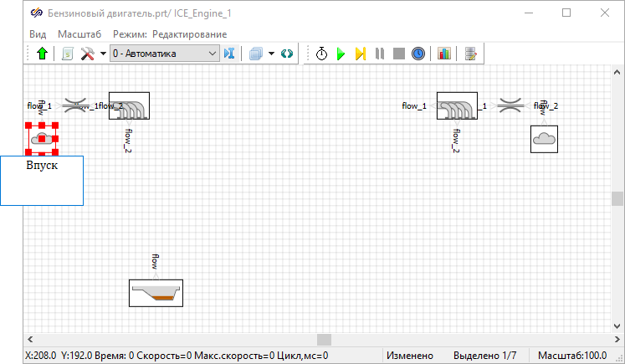625x364 pixels.
Task: Open the '0 - Автоматика' layer dropdown
Action: pos(163,54)
